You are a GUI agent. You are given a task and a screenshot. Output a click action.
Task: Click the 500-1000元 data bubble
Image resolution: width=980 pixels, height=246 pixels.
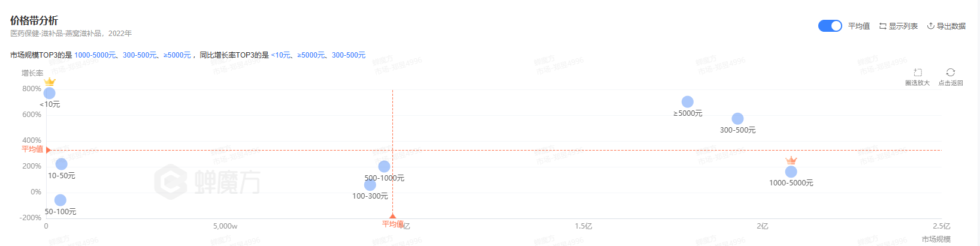point(385,167)
